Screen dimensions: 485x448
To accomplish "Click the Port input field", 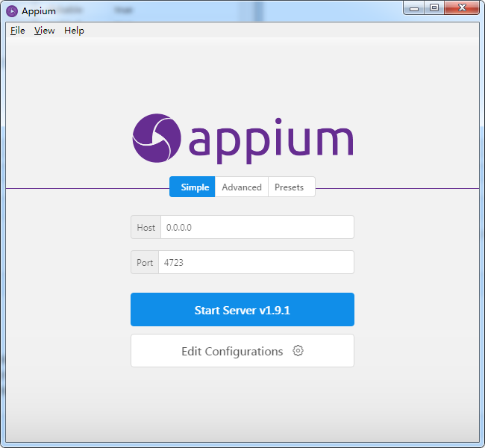I will (x=256, y=262).
